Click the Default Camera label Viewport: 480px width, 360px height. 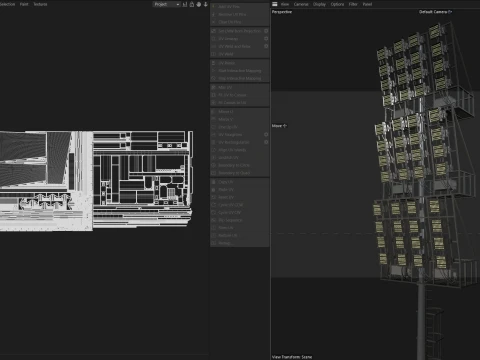(x=435, y=12)
